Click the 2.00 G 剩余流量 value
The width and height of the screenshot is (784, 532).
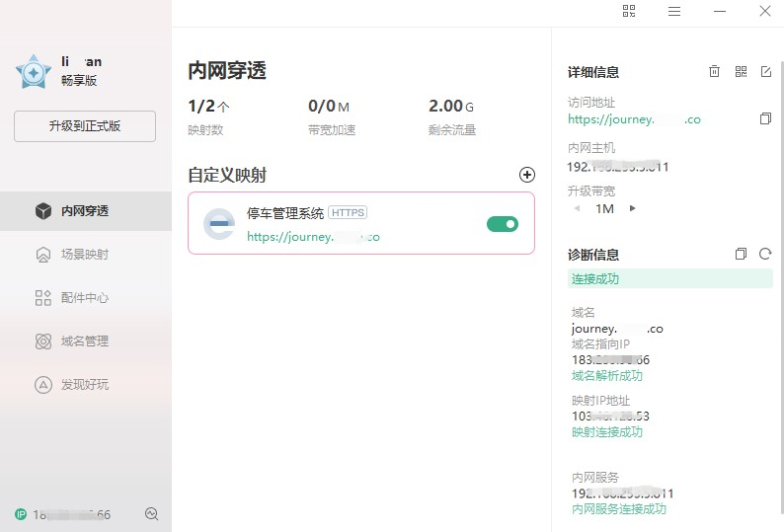(451, 106)
